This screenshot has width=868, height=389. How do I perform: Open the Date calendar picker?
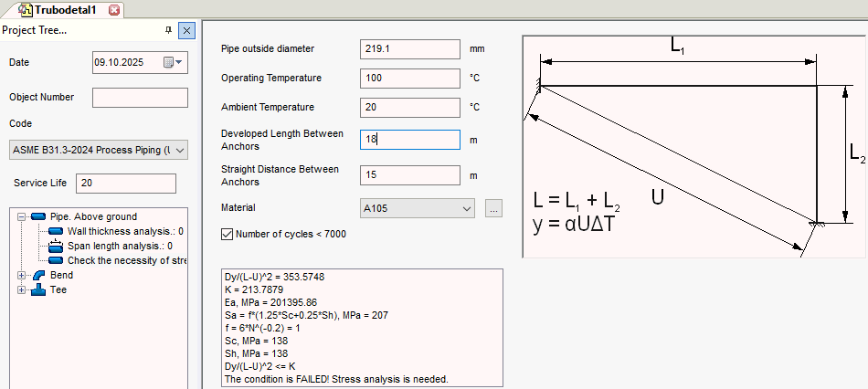tap(173, 62)
